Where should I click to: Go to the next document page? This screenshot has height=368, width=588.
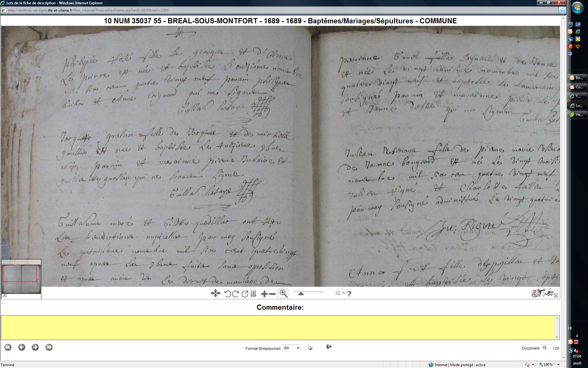click(x=35, y=347)
